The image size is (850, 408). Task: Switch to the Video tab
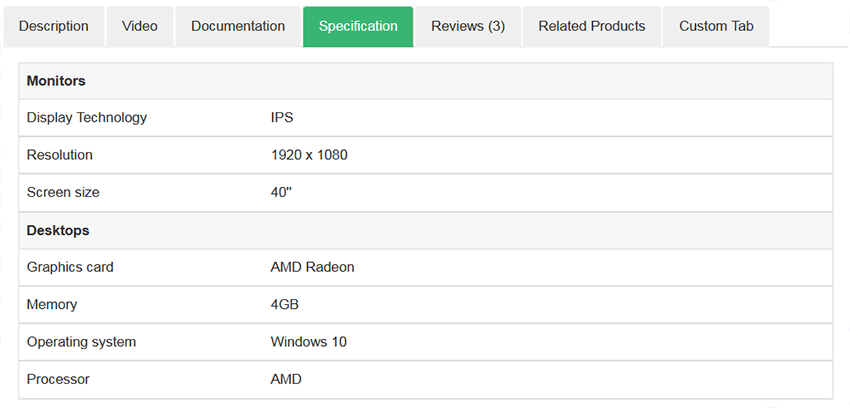tap(140, 27)
